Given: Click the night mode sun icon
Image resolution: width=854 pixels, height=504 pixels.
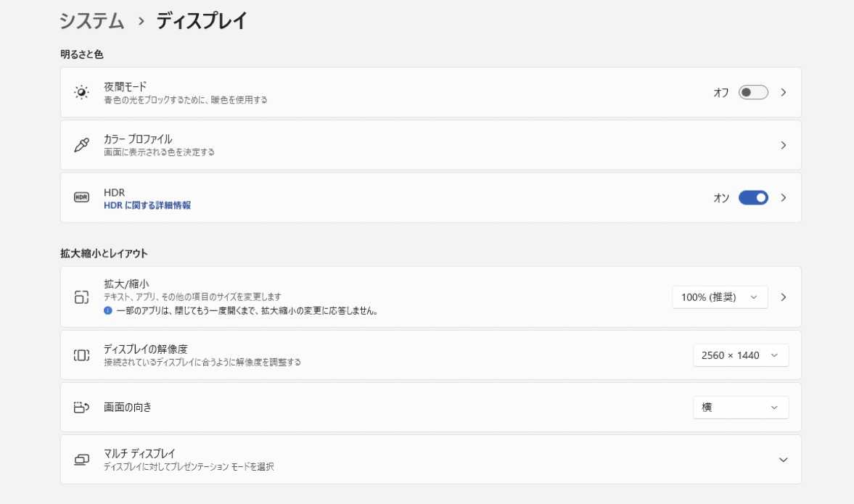Looking at the screenshot, I should (82, 93).
